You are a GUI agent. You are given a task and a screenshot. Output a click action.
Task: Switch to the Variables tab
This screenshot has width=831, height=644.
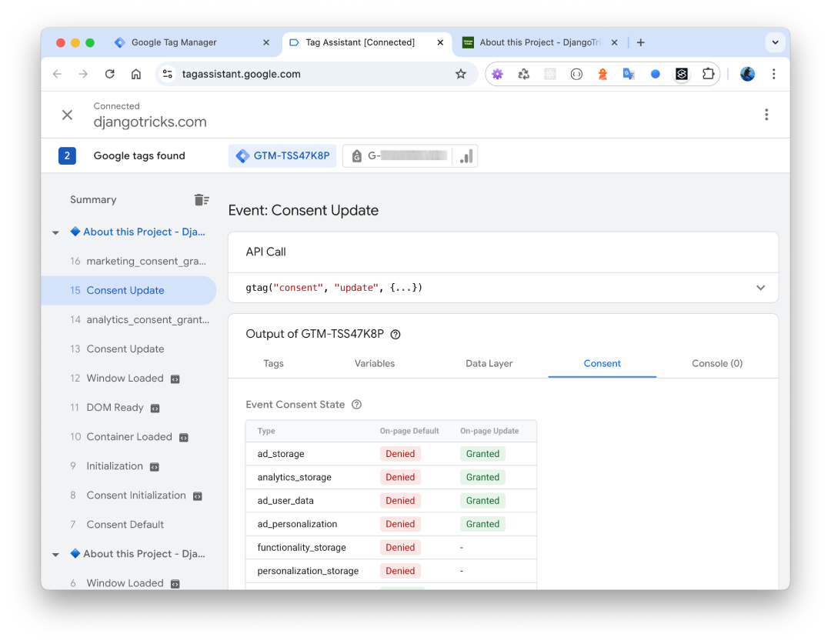(375, 364)
